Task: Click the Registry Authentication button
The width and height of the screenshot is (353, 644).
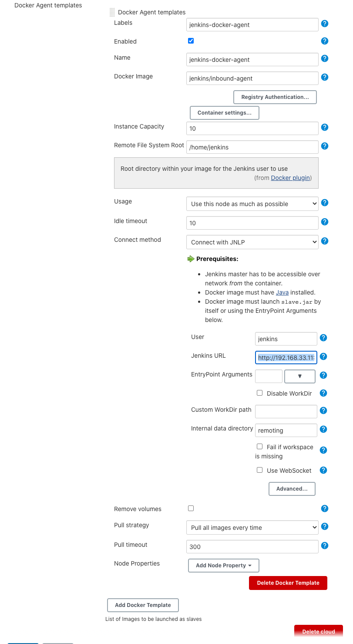Action: coord(275,97)
